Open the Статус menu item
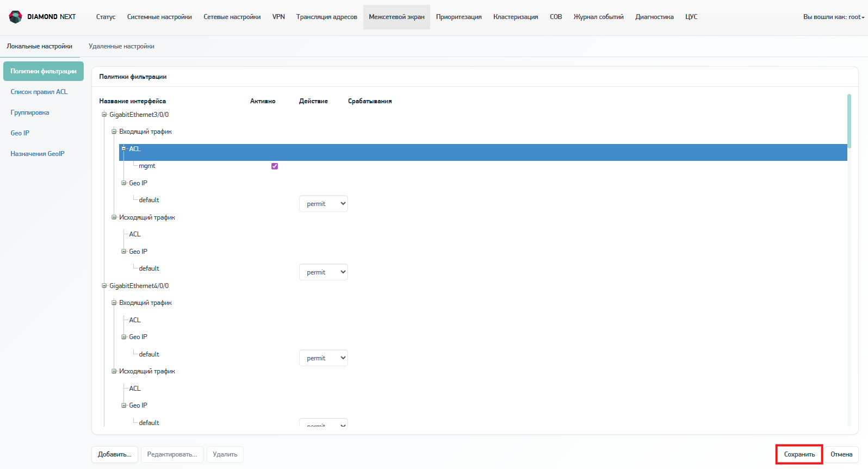Image resolution: width=868 pixels, height=469 pixels. pos(106,17)
